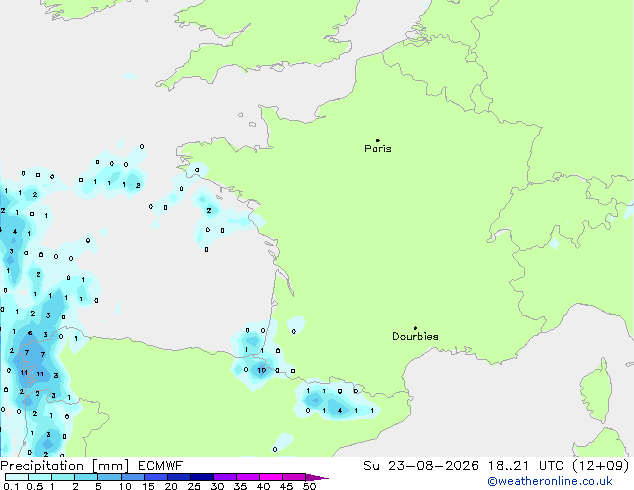Open the weatheronline.co.uk copyright link
This screenshot has height=490, width=634.
coord(549,481)
